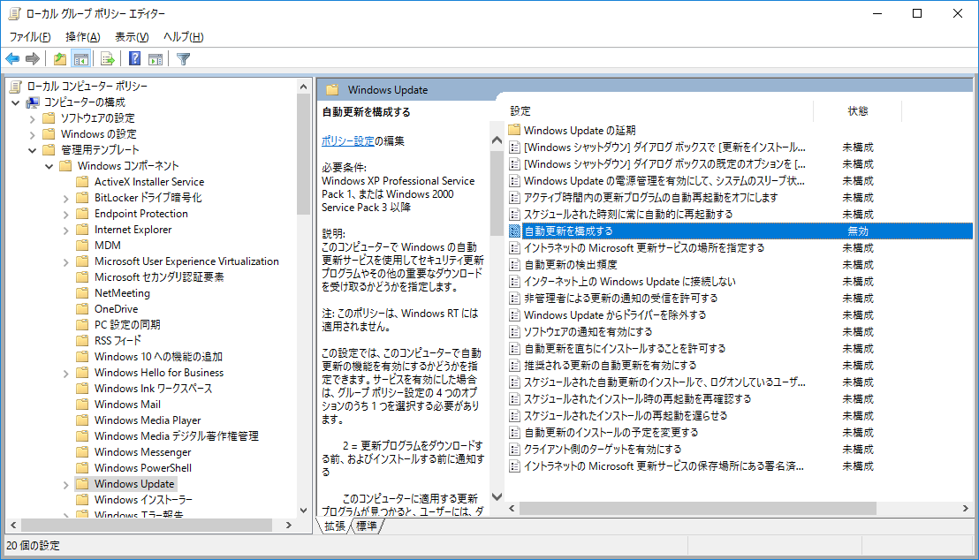Collapse the Windows コンポーネント node
This screenshot has height=560, width=979.
49,166
